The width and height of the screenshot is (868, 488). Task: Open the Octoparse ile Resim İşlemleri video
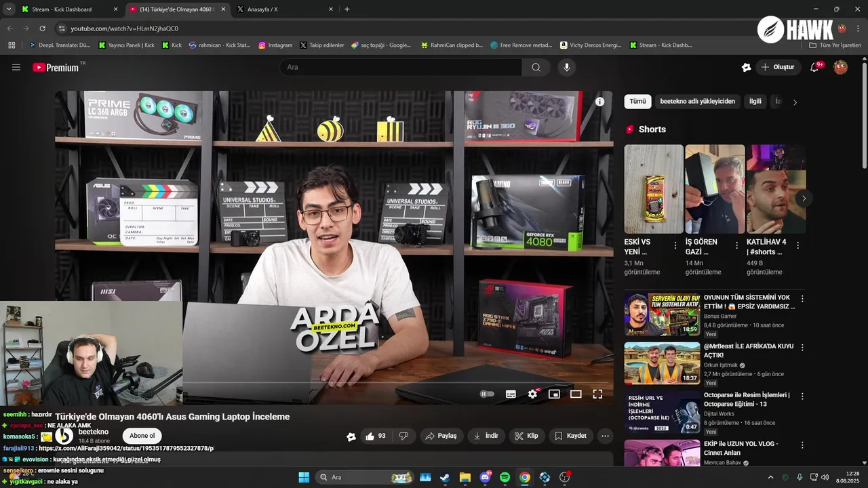[x=662, y=412]
